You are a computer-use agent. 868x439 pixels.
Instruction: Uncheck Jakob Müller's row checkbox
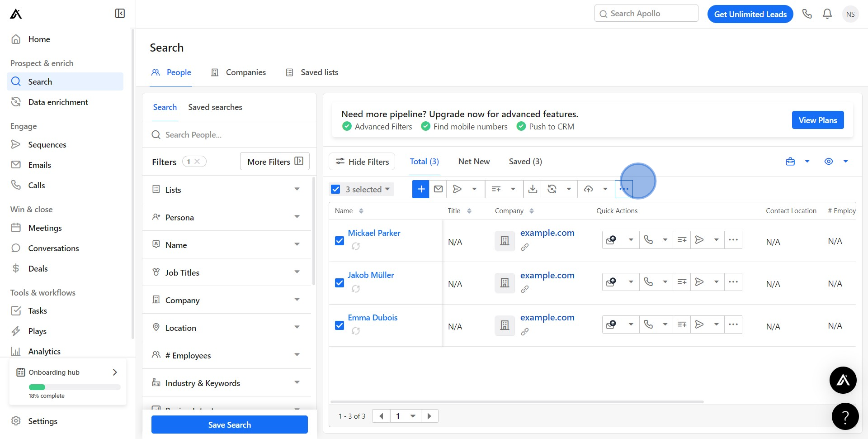340,283
